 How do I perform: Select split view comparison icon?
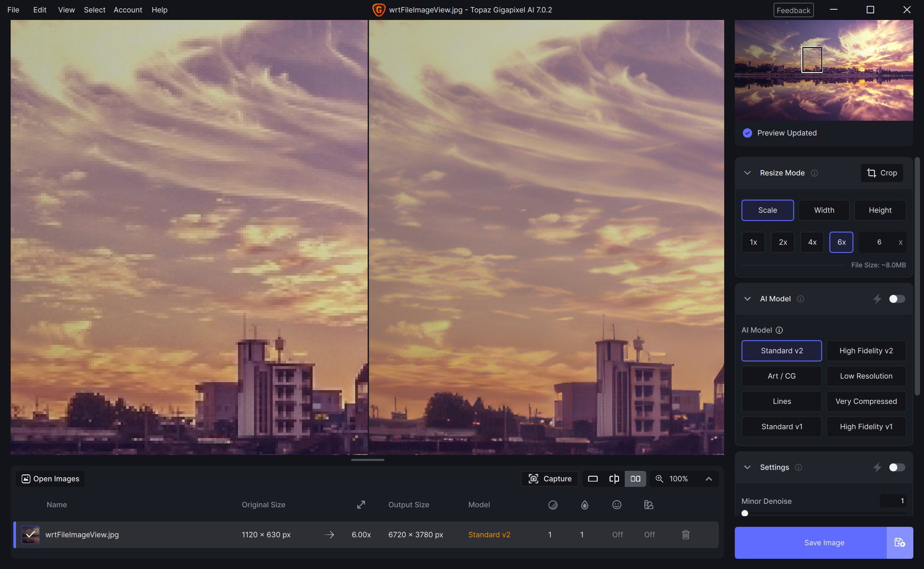coord(614,478)
